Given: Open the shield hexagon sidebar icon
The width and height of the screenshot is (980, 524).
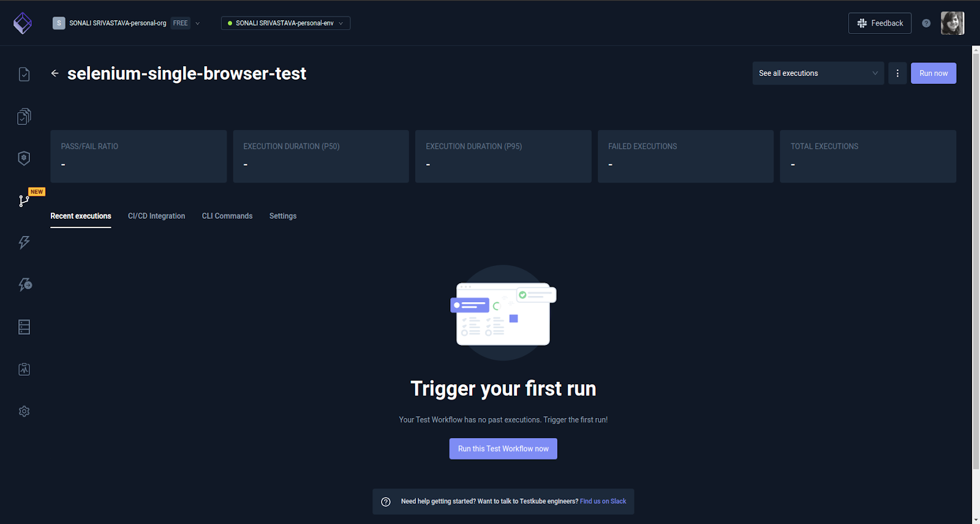Looking at the screenshot, I should click(x=24, y=158).
